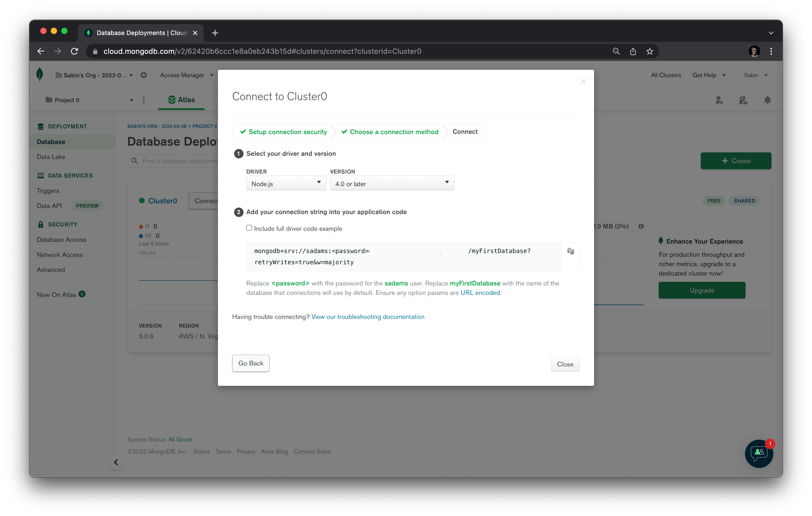Open a new browser tab

(215, 33)
